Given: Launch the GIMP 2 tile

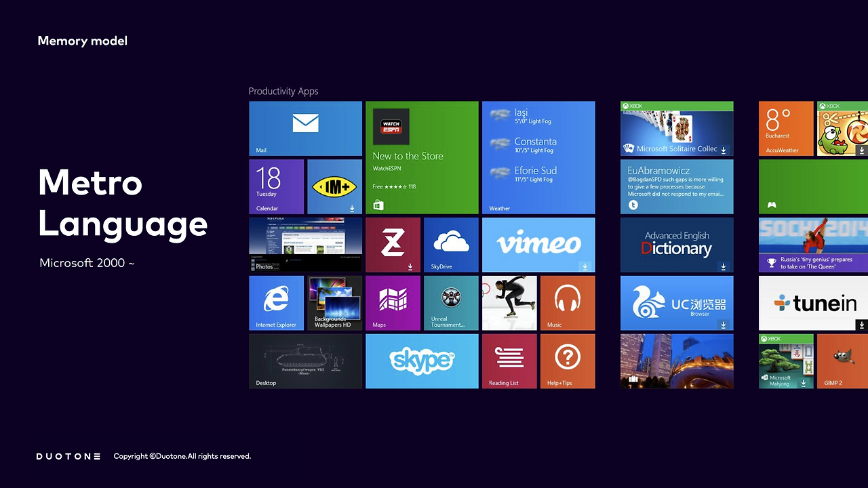Looking at the screenshot, I should click(842, 361).
